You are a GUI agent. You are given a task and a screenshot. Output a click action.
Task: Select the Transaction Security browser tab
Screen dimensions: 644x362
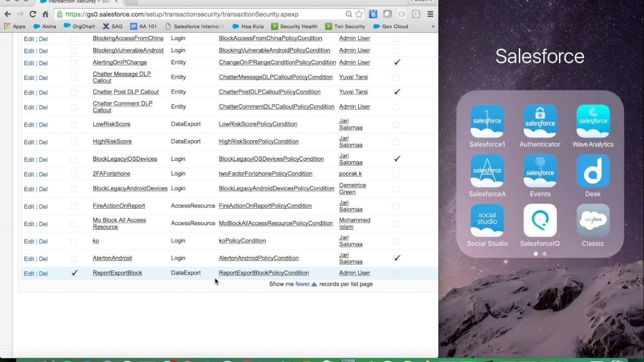(x=78, y=2)
